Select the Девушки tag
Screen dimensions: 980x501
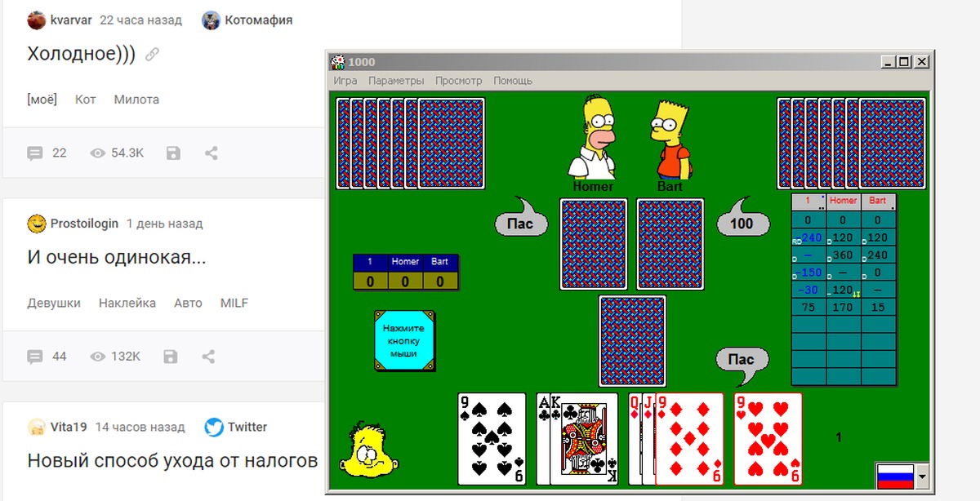pos(54,303)
